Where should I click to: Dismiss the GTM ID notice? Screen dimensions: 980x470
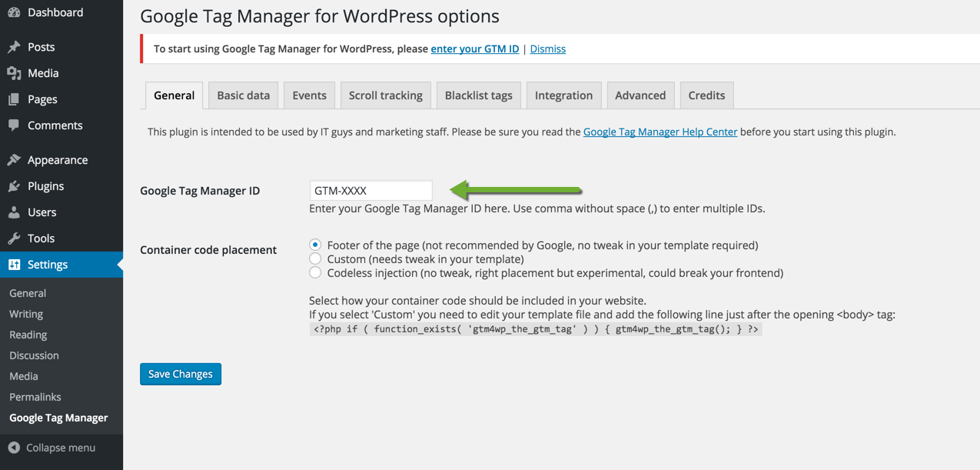(x=547, y=48)
